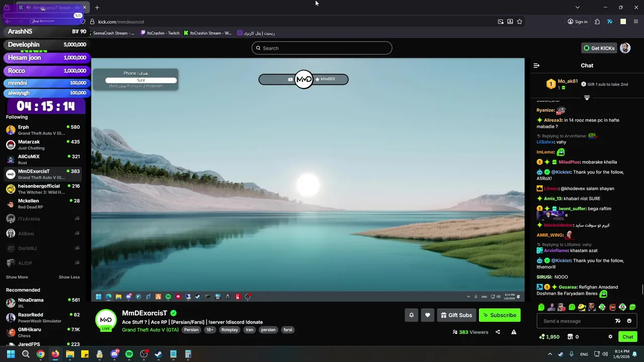The image size is (644, 362).
Task: Open the emote picker smiley icon
Action: tap(629, 321)
